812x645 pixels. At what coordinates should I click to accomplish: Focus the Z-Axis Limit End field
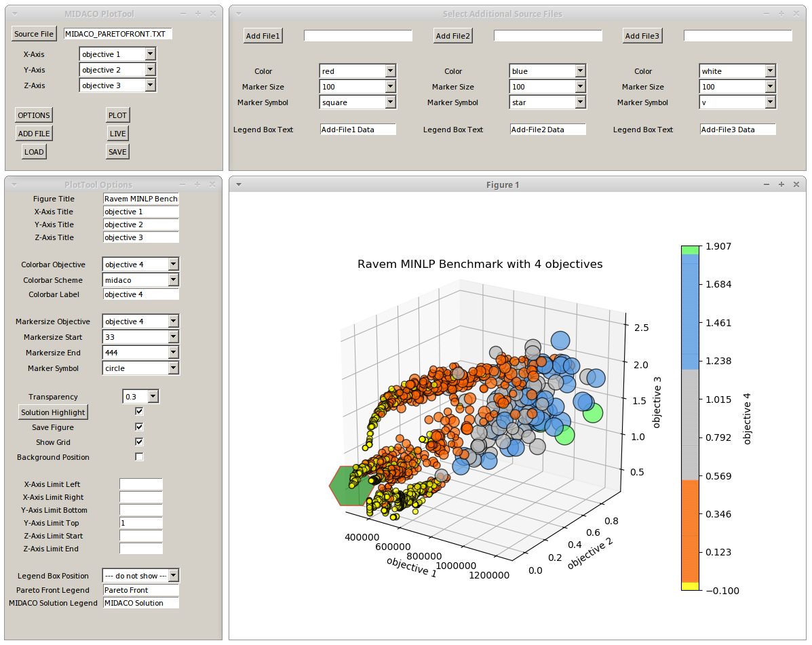click(x=141, y=549)
